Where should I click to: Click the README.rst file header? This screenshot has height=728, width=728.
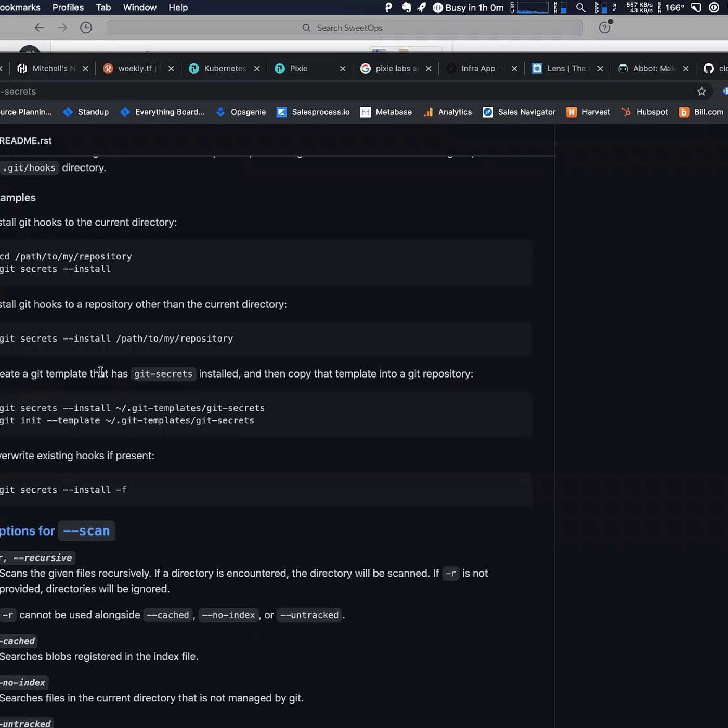[26, 140]
